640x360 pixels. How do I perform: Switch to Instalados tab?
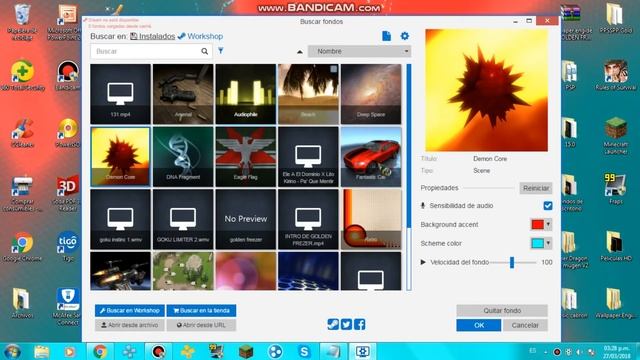[x=153, y=36]
